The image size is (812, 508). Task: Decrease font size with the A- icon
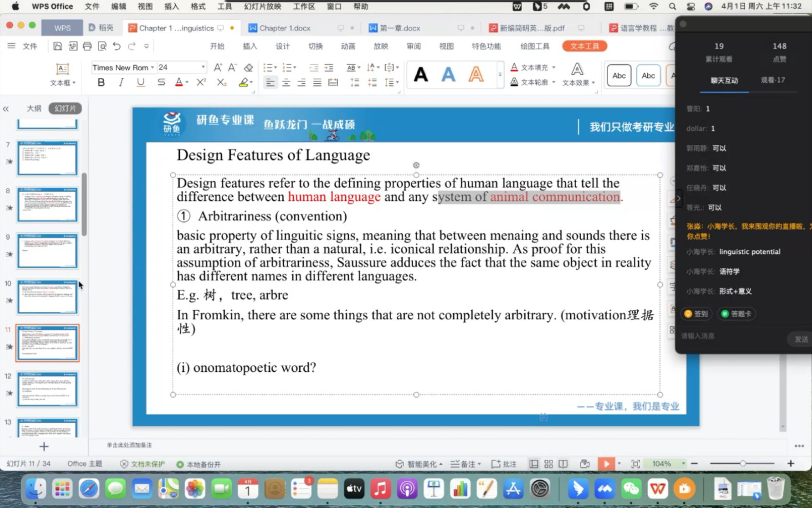tap(233, 67)
